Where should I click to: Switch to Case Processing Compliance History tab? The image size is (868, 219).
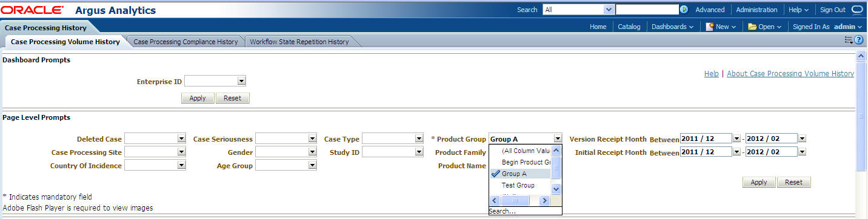pyautogui.click(x=185, y=42)
